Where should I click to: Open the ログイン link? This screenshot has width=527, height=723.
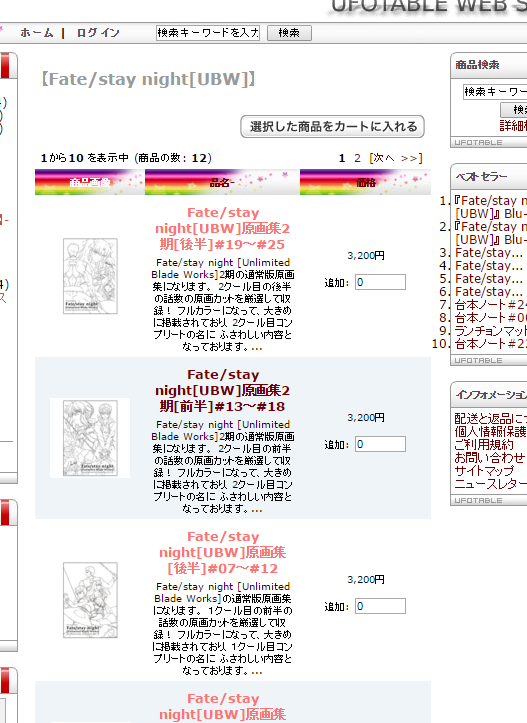coord(98,33)
